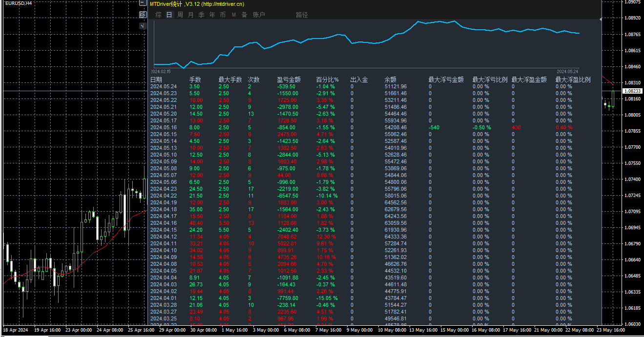Screen dimensions: 644x337
Task: Click the 移 move panel icon
Action: tap(143, 15)
